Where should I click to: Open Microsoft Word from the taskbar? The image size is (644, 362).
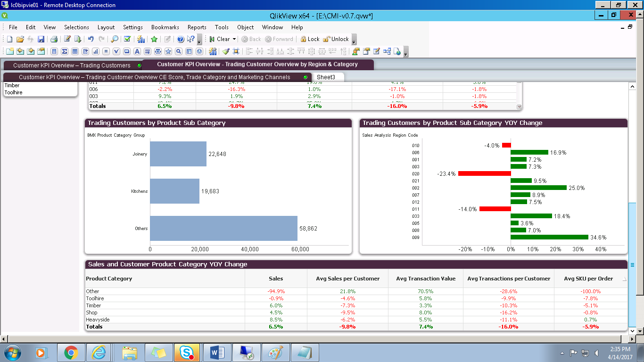(x=217, y=352)
